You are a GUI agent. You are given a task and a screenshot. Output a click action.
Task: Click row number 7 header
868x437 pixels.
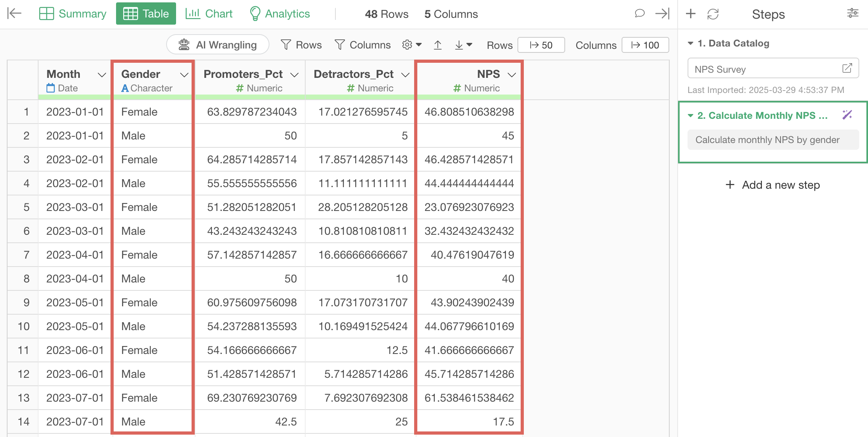click(23, 255)
